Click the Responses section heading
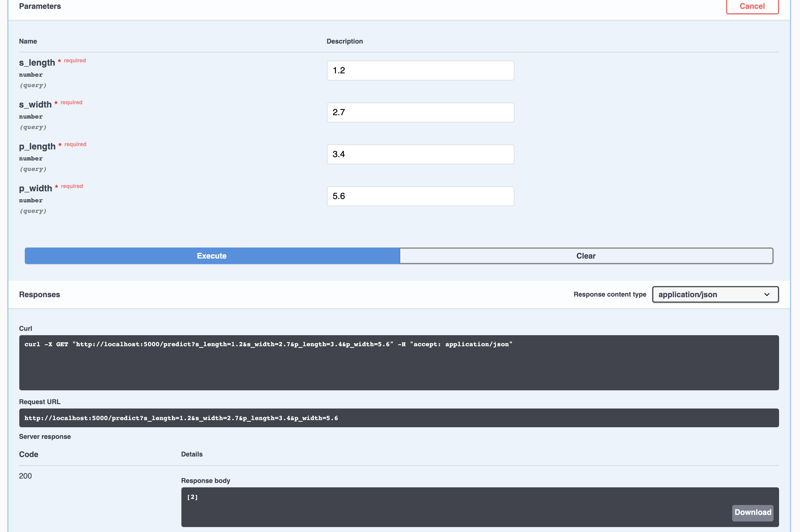Viewport: 800px width, 532px height. point(39,294)
